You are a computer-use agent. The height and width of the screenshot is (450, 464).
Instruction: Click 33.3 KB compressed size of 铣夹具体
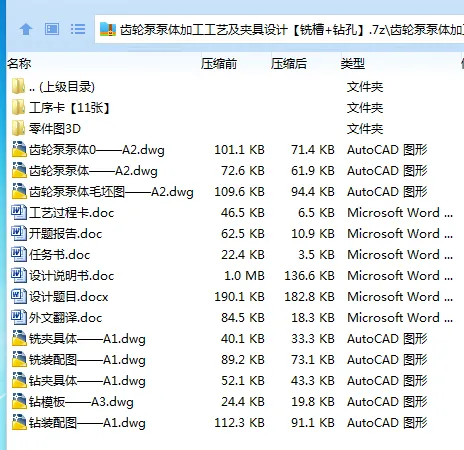[x=313, y=339]
